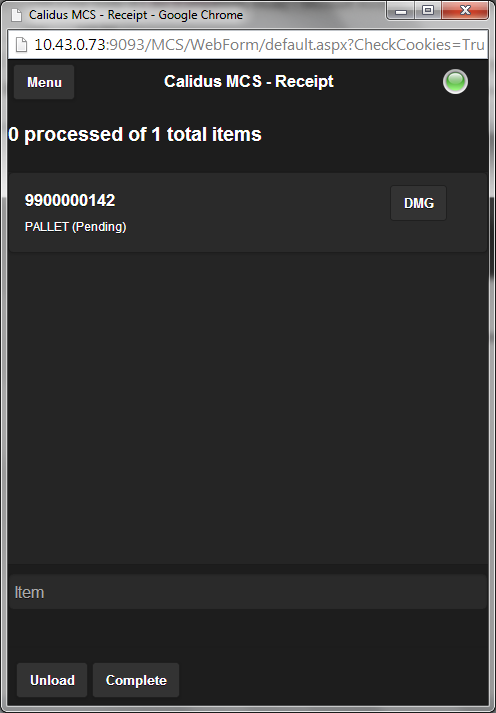Click the Chrome window title text
Image resolution: width=496 pixels, height=713 pixels.
136,15
